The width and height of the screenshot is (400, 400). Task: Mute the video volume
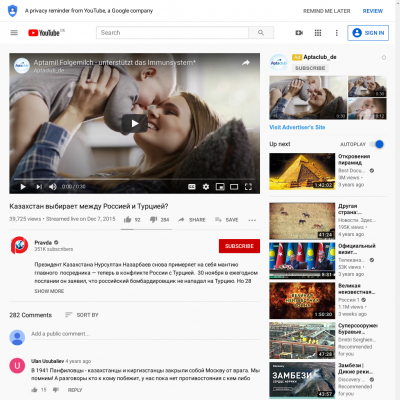click(x=52, y=187)
